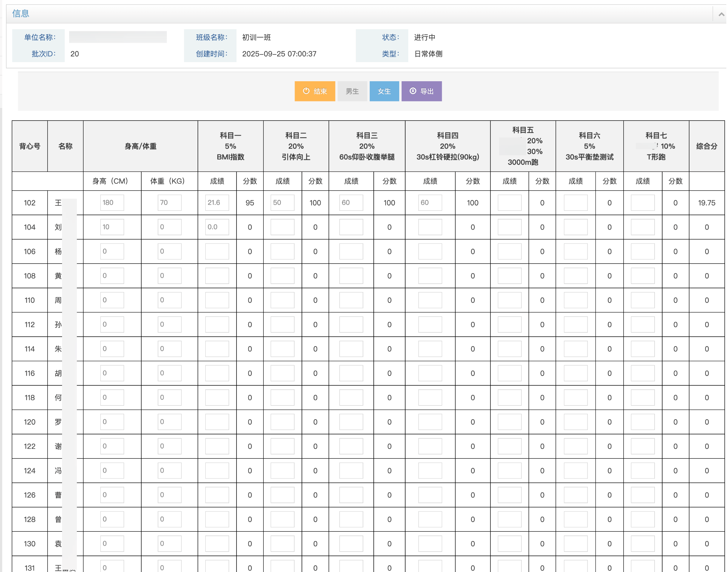
Task: Click the T形跑 score input for row 110
Action: [x=642, y=300]
